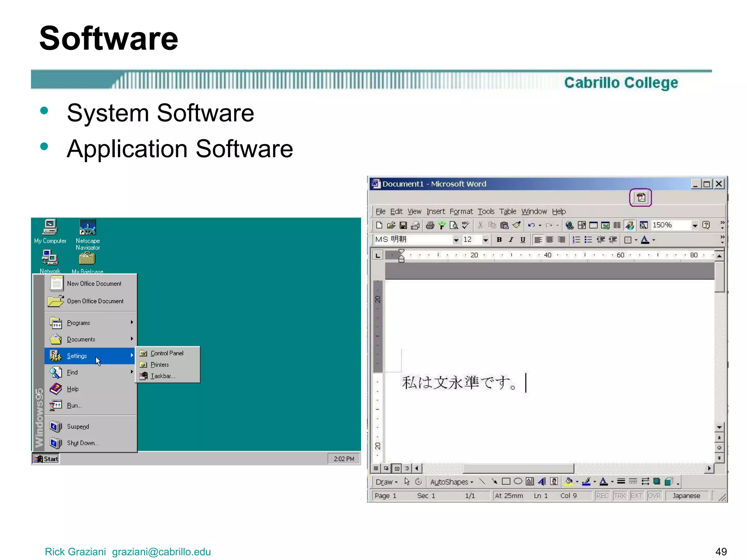The width and height of the screenshot is (747, 560).
Task: Toggle Underline formatting
Action: tap(523, 240)
